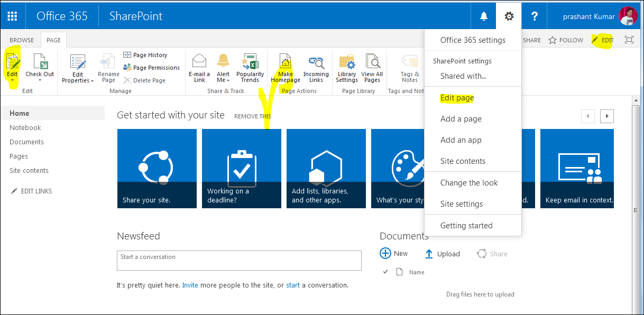Choose Edit page from the menu
Image resolution: width=644 pixels, height=315 pixels.
coord(457,98)
